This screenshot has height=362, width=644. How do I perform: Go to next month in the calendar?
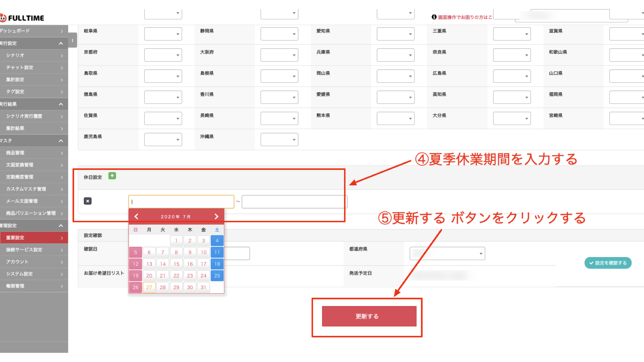[216, 217]
